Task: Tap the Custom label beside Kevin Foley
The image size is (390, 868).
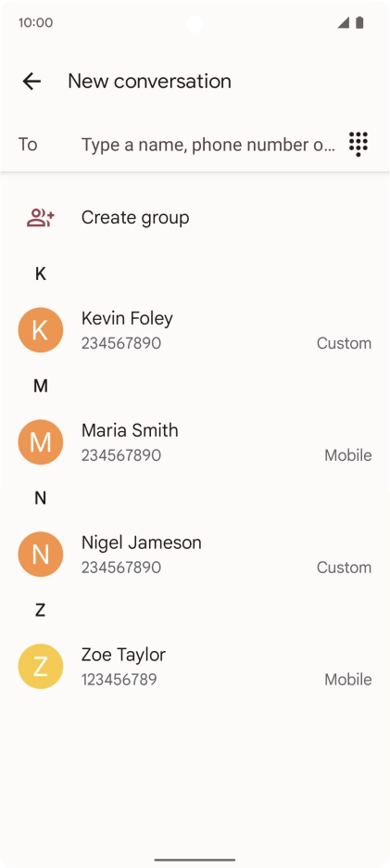Action: tap(344, 343)
